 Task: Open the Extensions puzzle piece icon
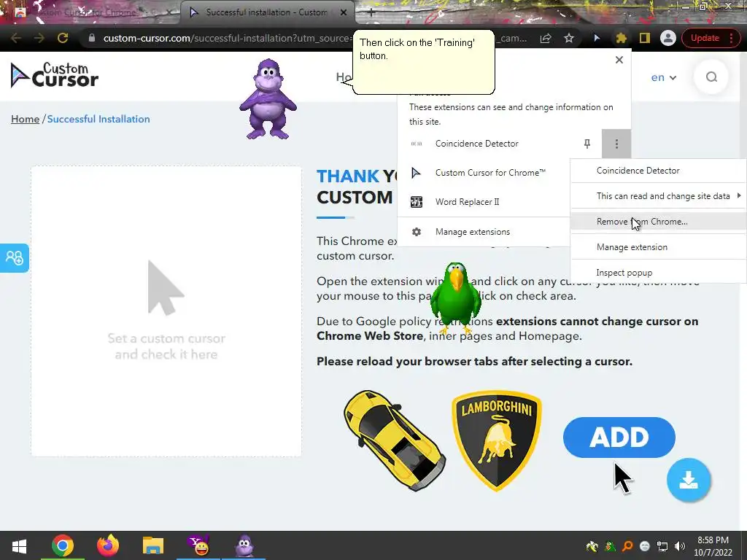tap(622, 38)
